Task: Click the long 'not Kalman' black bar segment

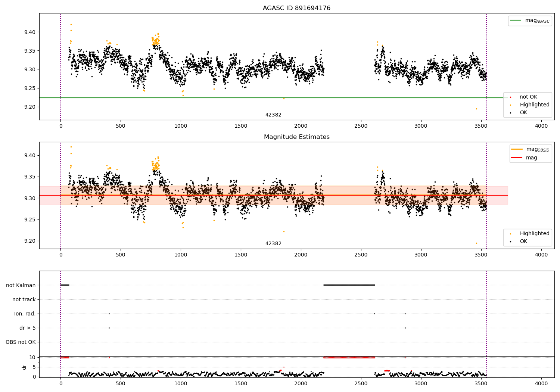Action: [x=349, y=285]
